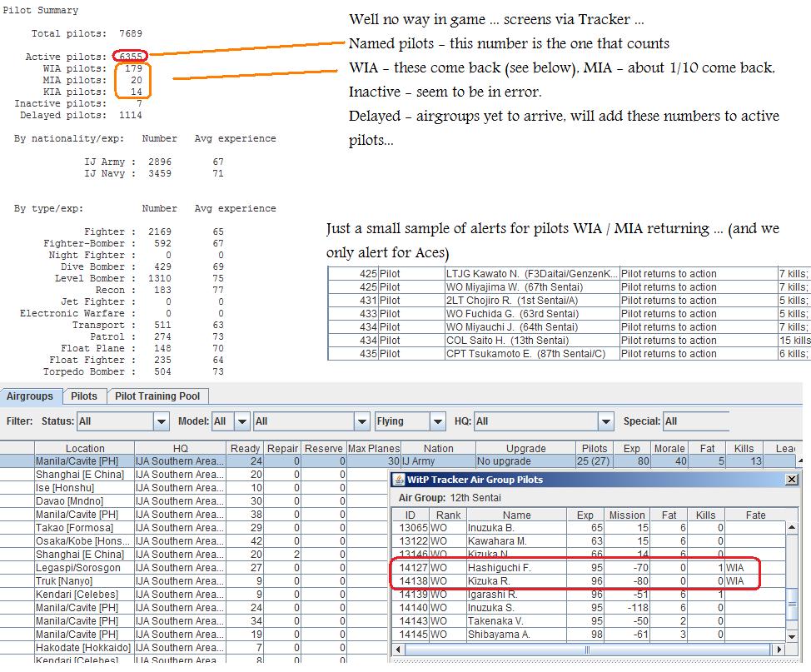Sort airgroups by the Location column header
This screenshot has height=672, width=811.
pos(85,449)
